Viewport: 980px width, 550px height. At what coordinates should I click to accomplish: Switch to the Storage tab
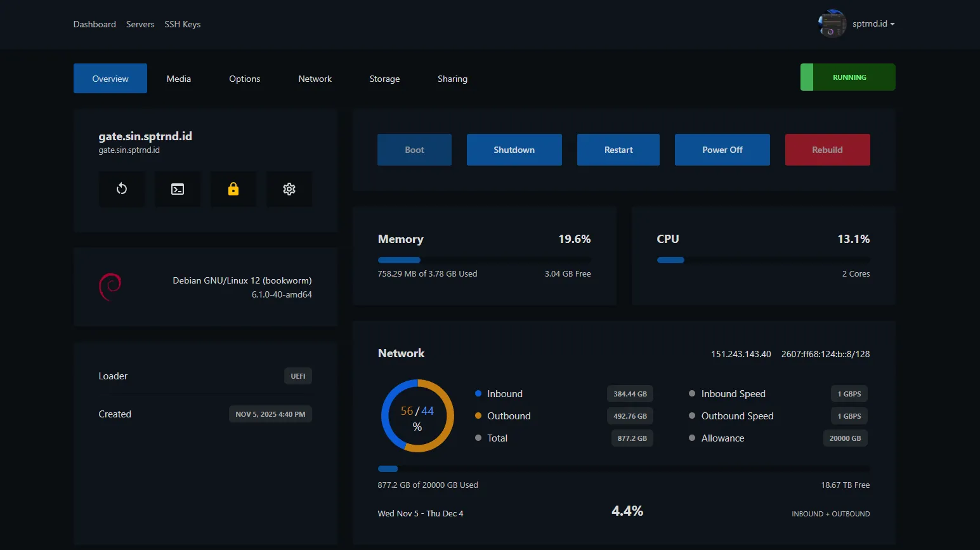click(x=384, y=79)
